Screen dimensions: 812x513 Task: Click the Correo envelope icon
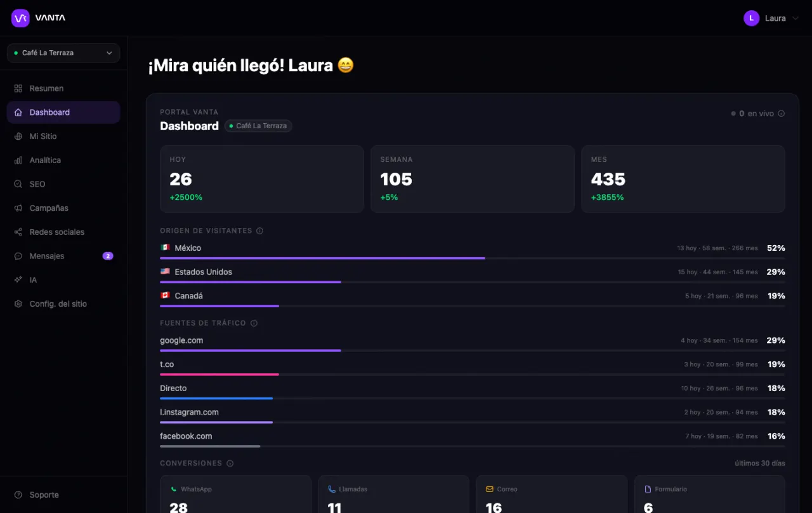pyautogui.click(x=490, y=490)
